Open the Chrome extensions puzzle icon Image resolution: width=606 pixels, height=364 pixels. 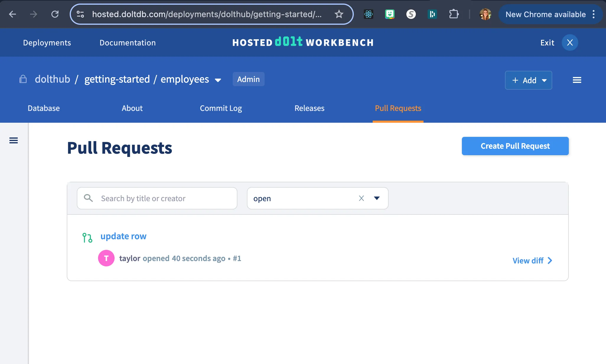click(x=454, y=14)
